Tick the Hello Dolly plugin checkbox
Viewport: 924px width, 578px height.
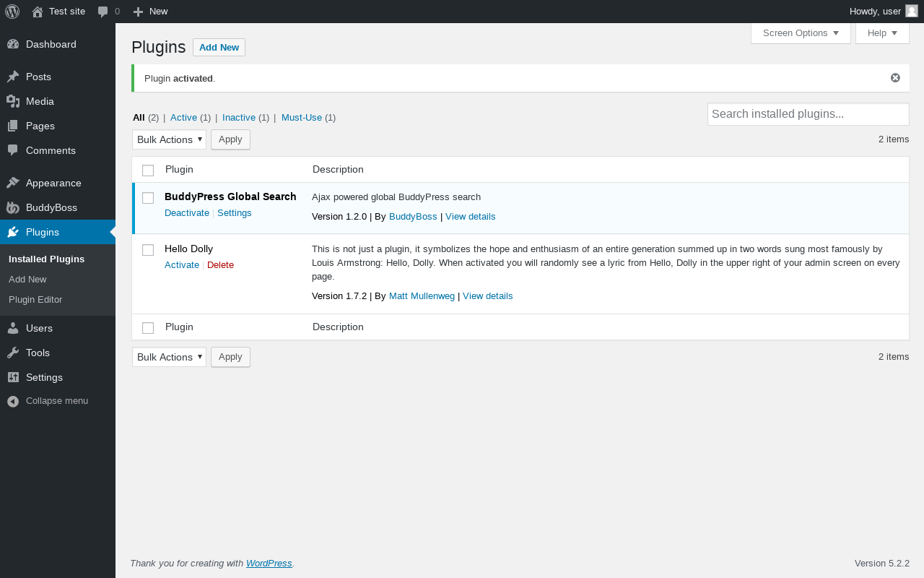(x=148, y=250)
